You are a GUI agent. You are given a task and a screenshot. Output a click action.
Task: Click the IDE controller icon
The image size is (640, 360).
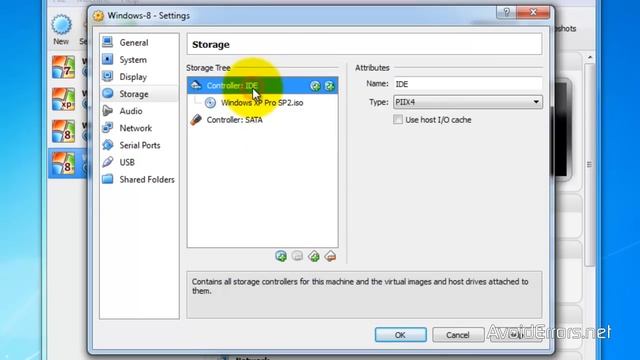tap(196, 85)
